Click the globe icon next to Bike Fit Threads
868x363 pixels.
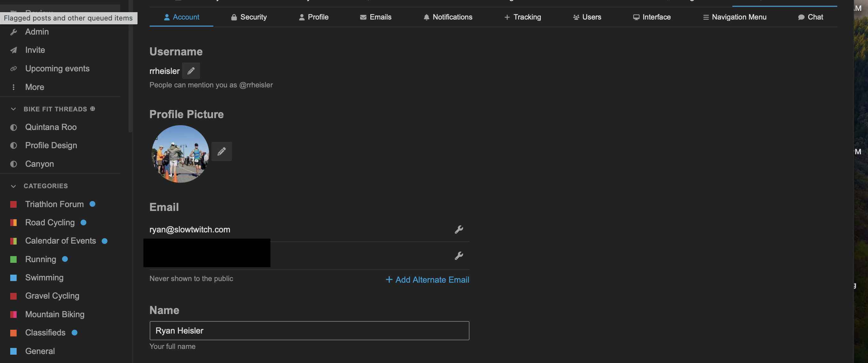click(93, 109)
